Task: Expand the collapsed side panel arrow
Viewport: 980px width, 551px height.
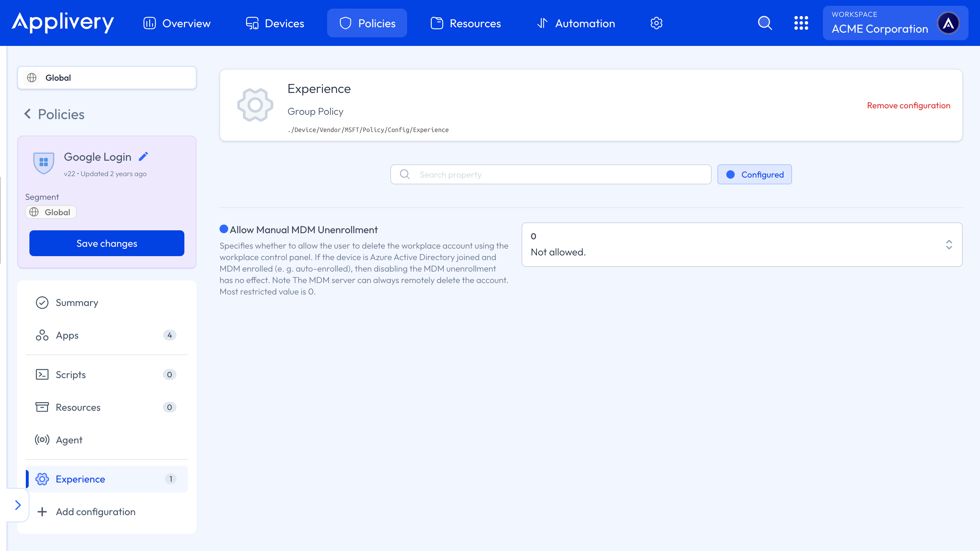Action: tap(18, 505)
